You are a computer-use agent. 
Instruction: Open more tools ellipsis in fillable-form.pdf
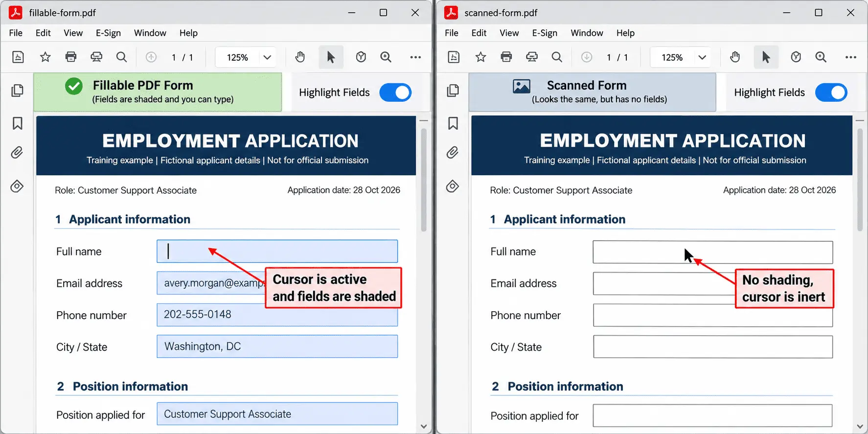415,57
